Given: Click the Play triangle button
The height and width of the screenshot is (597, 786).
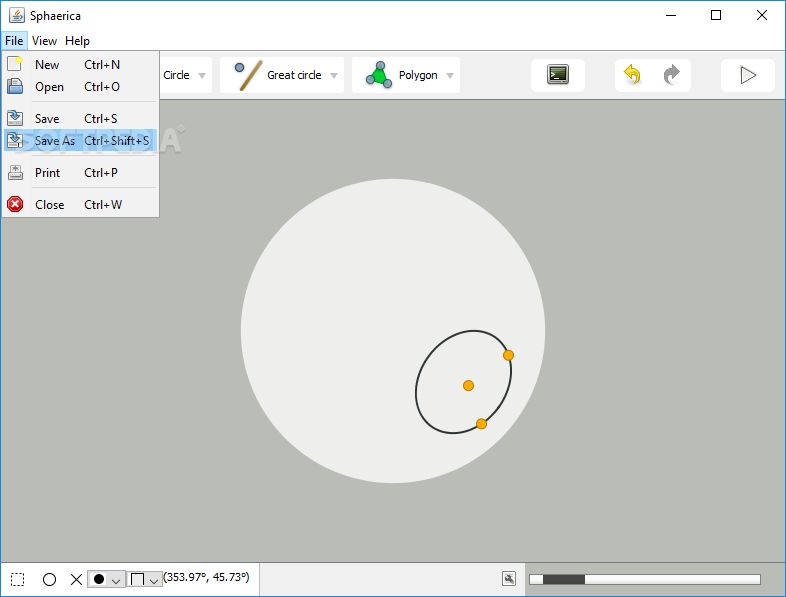Looking at the screenshot, I should [748, 75].
